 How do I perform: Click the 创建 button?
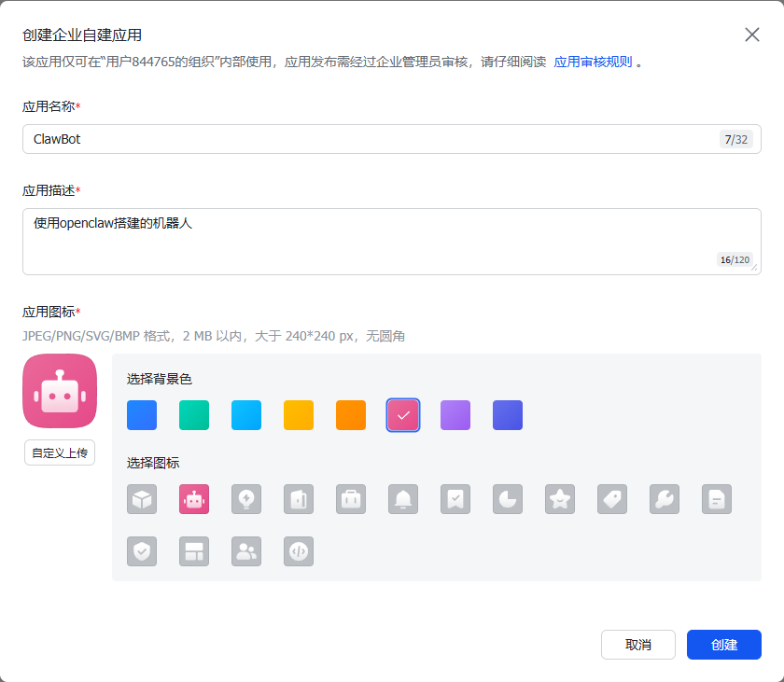point(723,645)
